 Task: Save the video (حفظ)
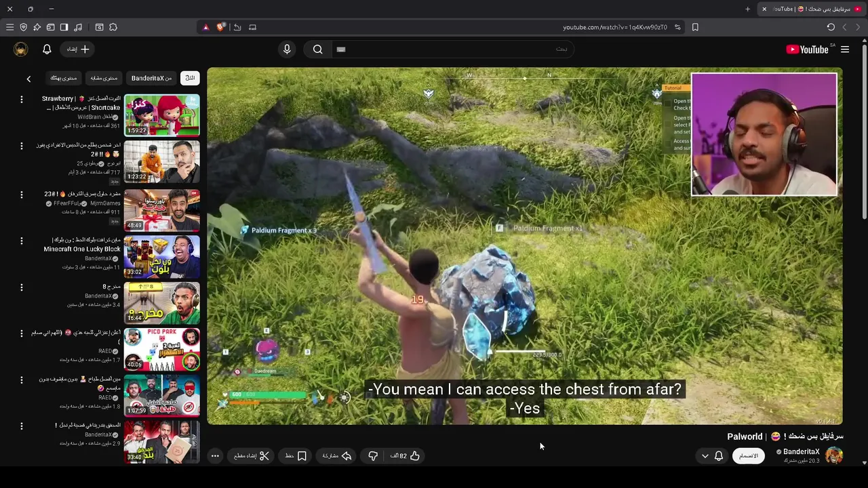pyautogui.click(x=296, y=456)
